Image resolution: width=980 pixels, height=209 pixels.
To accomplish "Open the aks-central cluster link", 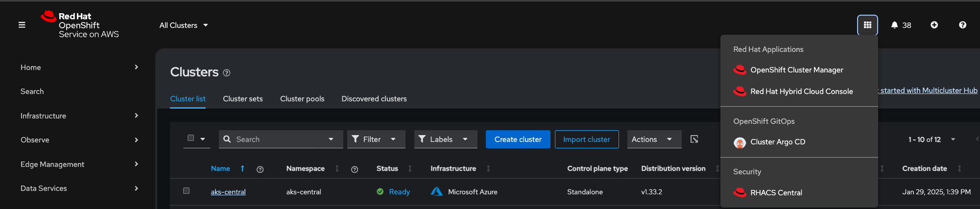I will [228, 192].
